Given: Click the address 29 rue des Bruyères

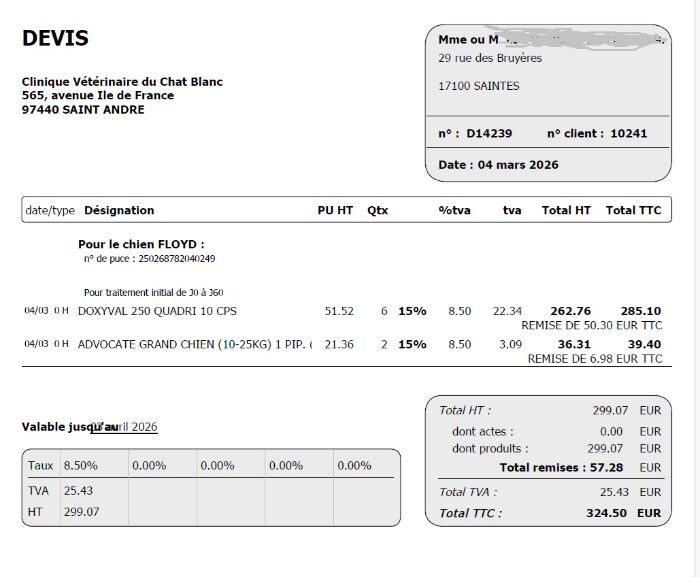Looking at the screenshot, I should click(490, 58).
